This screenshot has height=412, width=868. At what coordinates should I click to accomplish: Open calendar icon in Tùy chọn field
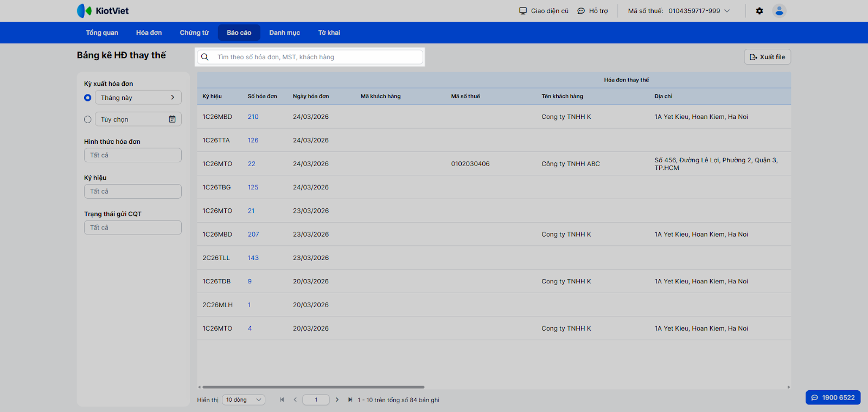tap(172, 119)
